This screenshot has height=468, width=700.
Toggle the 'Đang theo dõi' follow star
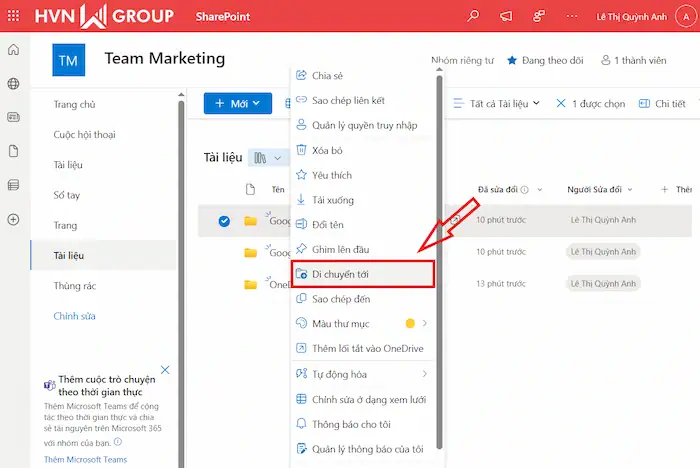513,61
